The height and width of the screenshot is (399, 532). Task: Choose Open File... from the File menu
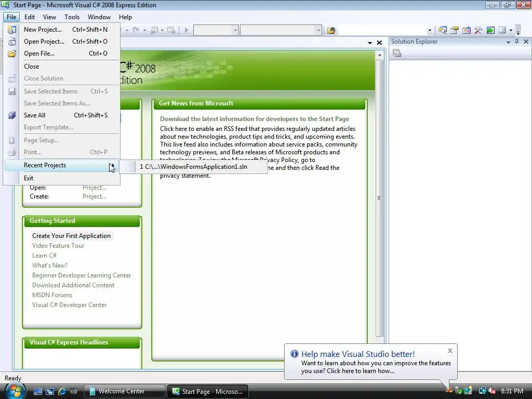[62, 54]
